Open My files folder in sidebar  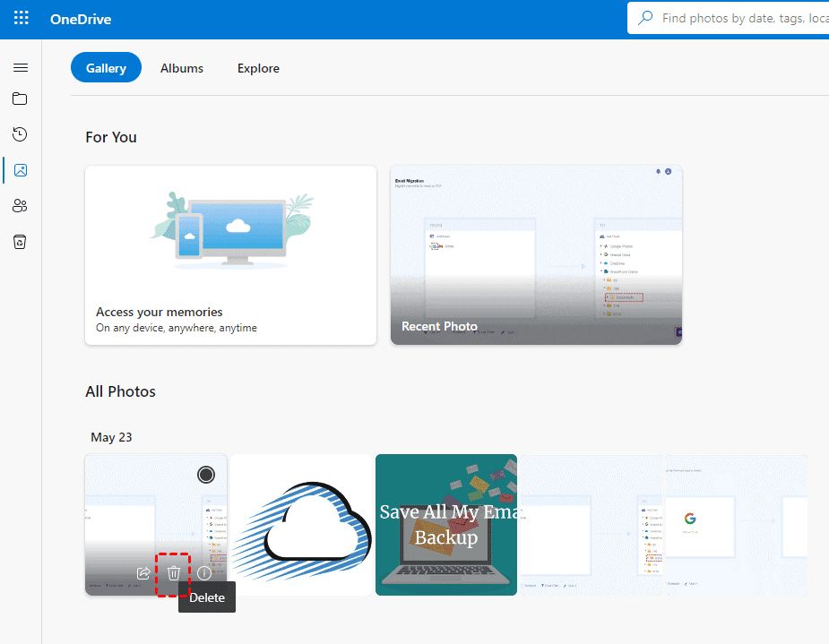coord(21,99)
